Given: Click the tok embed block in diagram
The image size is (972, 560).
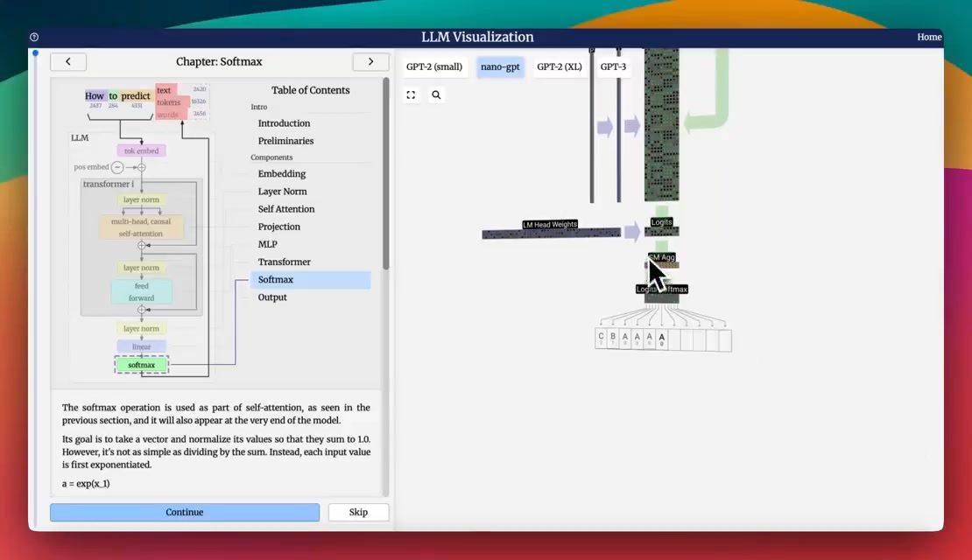Looking at the screenshot, I should tap(141, 151).
